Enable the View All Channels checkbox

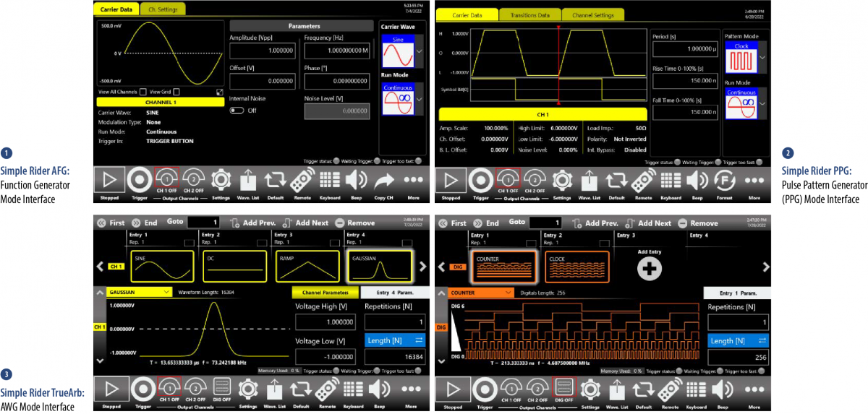coord(142,92)
